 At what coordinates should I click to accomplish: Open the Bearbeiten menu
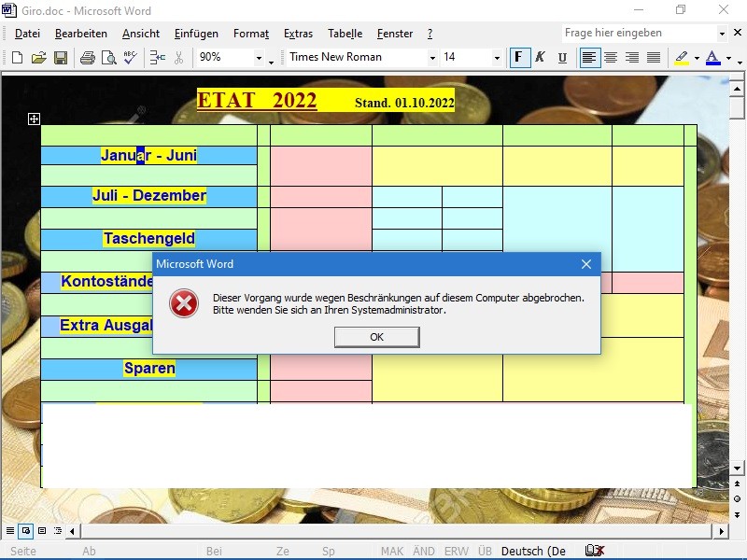(81, 34)
